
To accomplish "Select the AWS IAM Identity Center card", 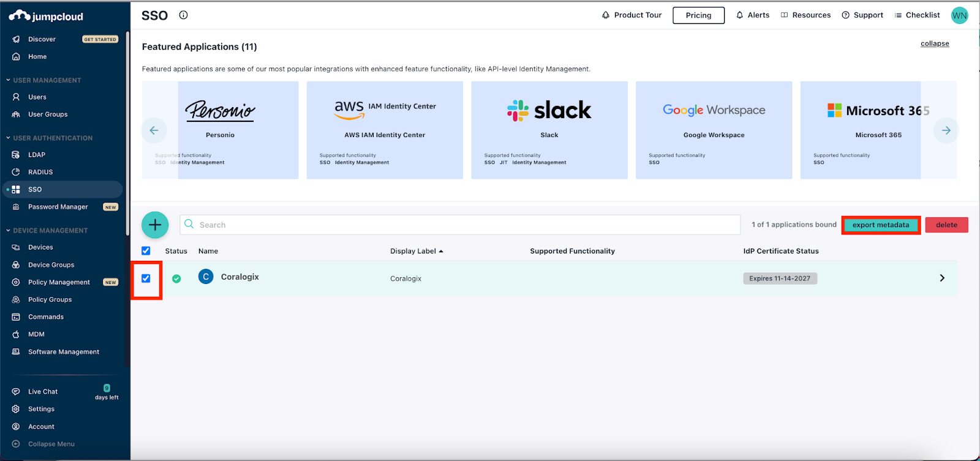I will 385,130.
